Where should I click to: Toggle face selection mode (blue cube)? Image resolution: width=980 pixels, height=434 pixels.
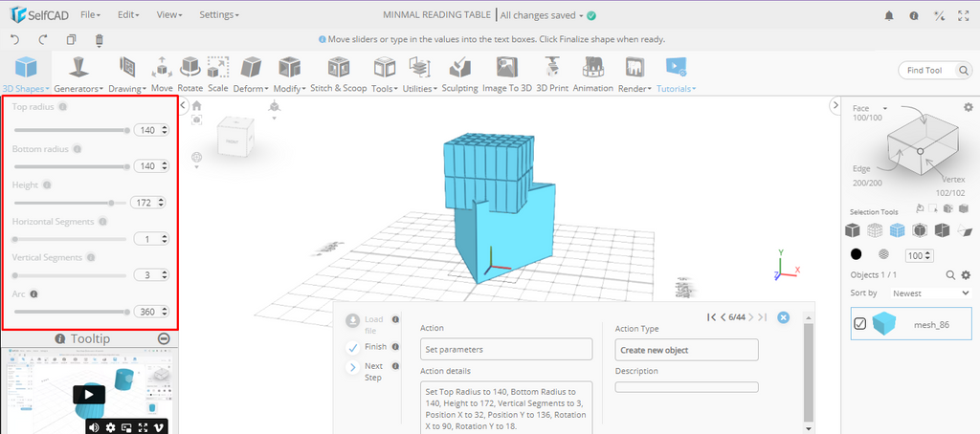[897, 230]
